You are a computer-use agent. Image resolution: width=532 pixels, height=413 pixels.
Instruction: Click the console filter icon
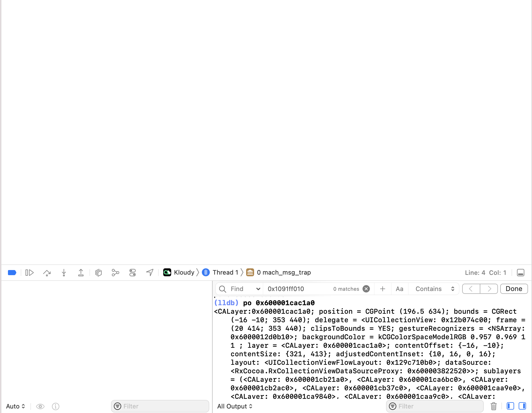point(393,406)
